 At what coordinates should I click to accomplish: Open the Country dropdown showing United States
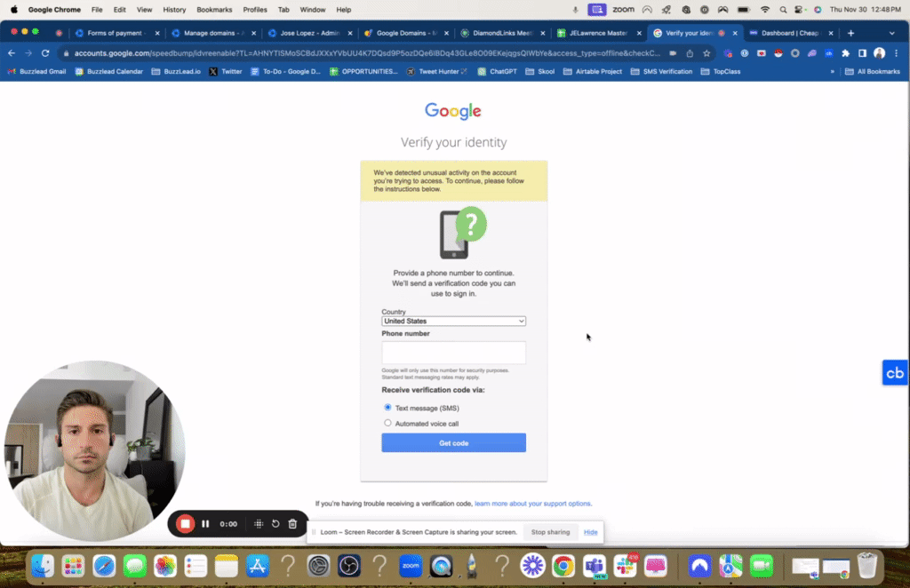tap(453, 321)
